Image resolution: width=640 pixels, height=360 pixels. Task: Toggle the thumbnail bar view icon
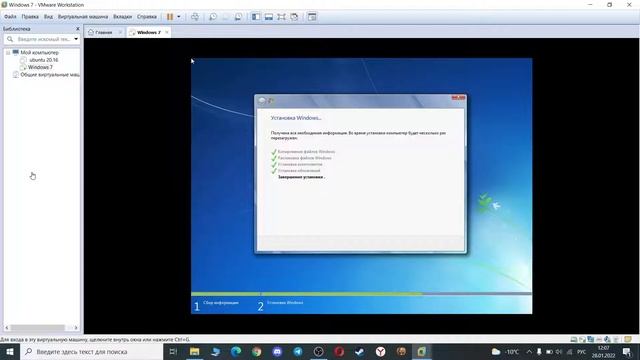pos(269,17)
